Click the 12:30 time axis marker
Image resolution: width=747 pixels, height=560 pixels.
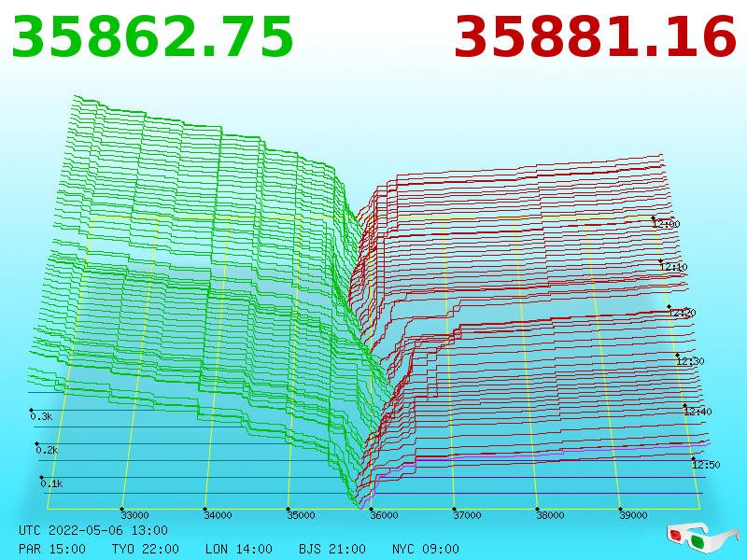point(690,361)
